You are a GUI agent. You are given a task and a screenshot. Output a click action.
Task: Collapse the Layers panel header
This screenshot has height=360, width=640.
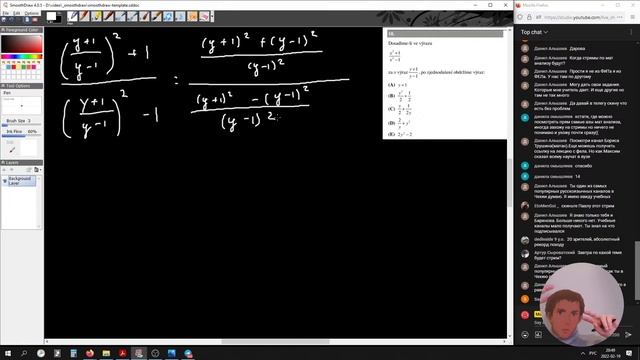[22, 162]
